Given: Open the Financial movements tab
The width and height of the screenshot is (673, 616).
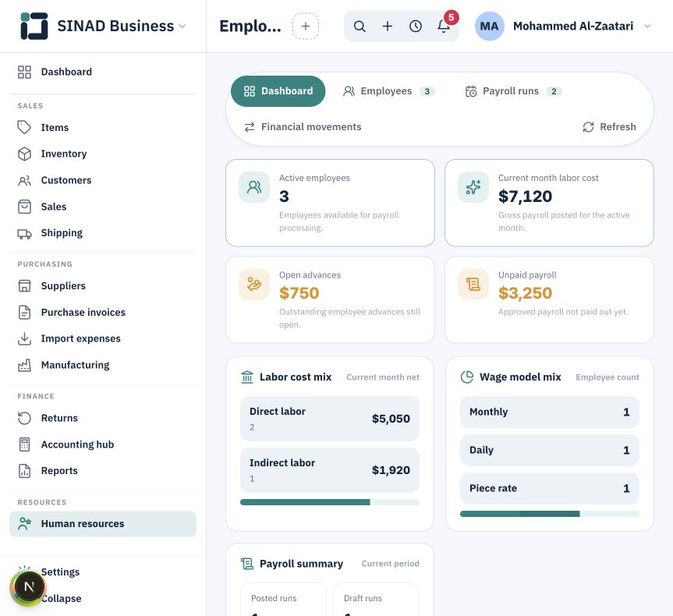Looking at the screenshot, I should pyautogui.click(x=303, y=126).
